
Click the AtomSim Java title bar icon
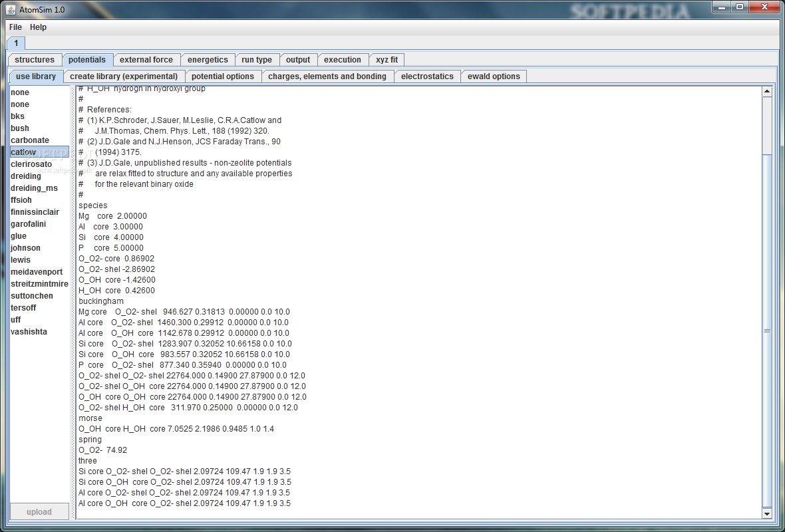tap(11, 9)
